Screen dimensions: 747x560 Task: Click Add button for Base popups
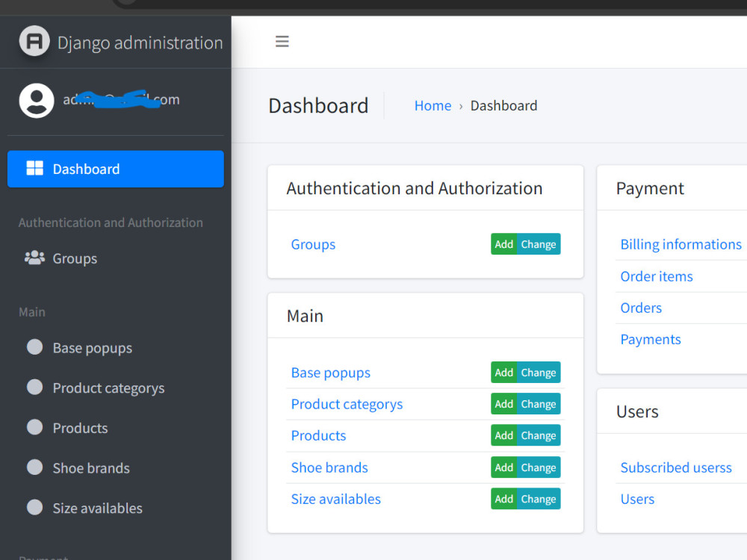click(x=503, y=373)
